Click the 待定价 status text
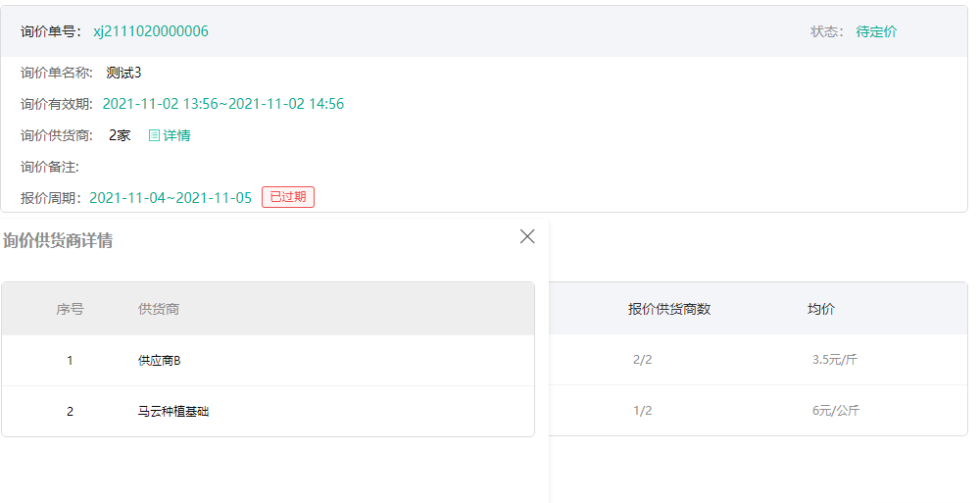Viewport: 980px width, 503px height. [x=876, y=31]
